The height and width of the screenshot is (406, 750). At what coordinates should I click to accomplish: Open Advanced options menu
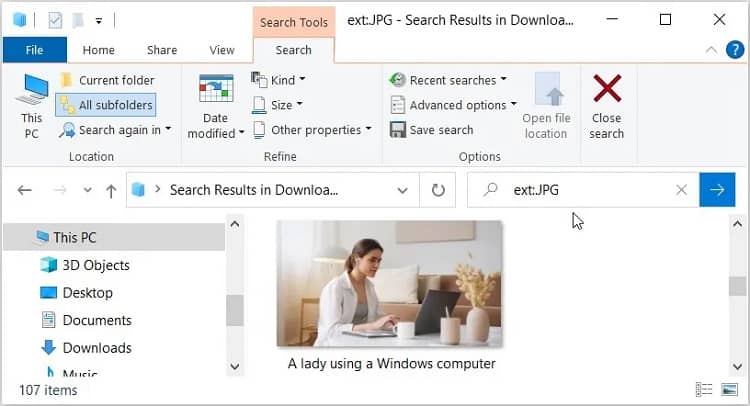[x=453, y=105]
